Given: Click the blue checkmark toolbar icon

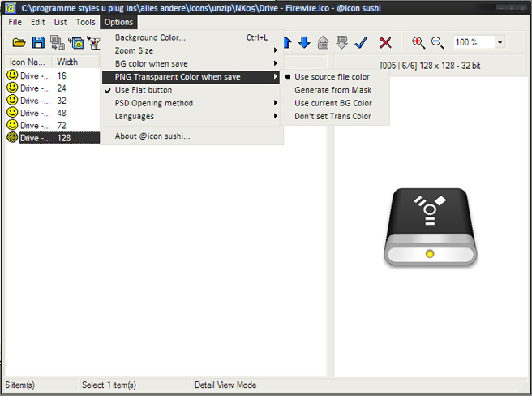Looking at the screenshot, I should tap(361, 42).
